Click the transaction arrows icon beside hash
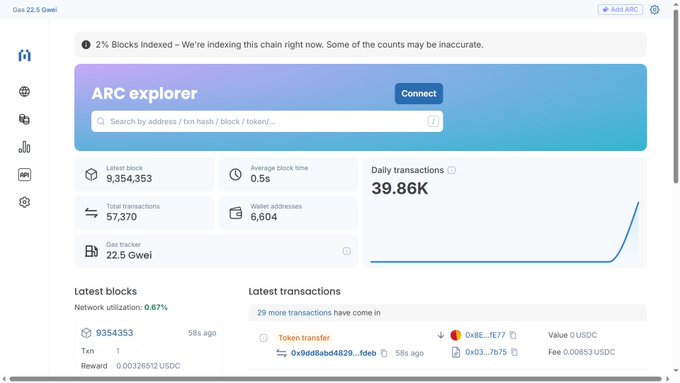The width and height of the screenshot is (680, 383). (x=281, y=353)
